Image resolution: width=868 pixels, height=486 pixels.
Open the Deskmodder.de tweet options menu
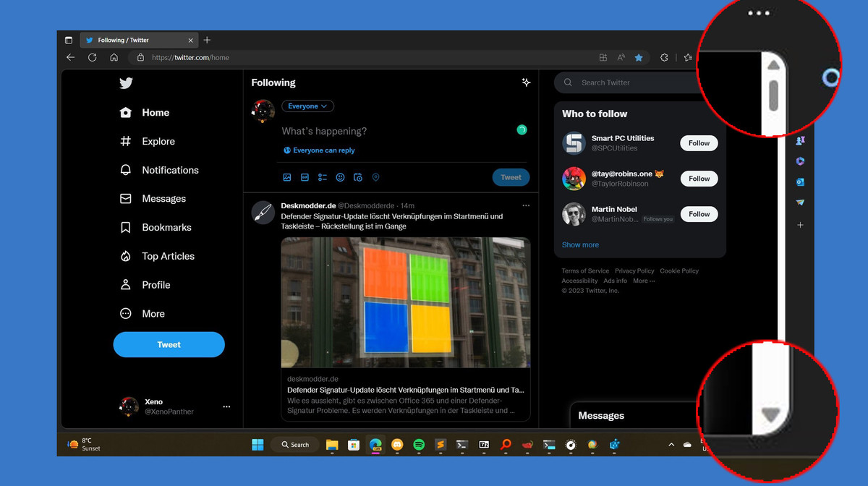526,205
